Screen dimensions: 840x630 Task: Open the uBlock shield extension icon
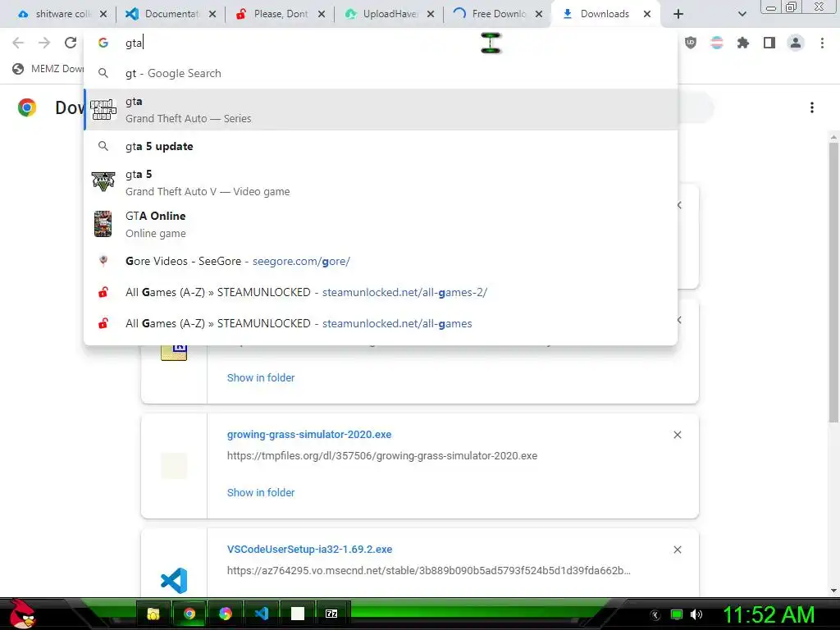click(x=691, y=43)
